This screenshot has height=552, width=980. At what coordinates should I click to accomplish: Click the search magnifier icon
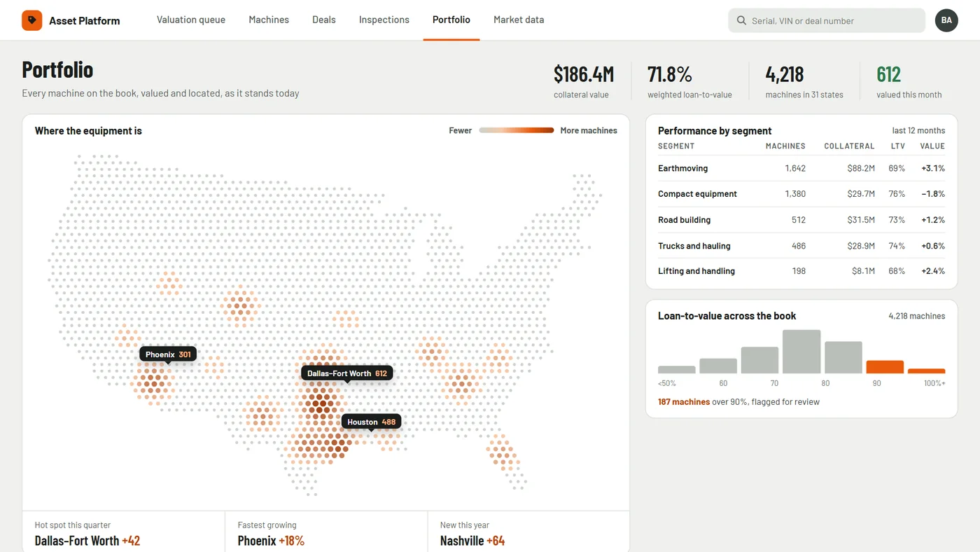point(741,21)
